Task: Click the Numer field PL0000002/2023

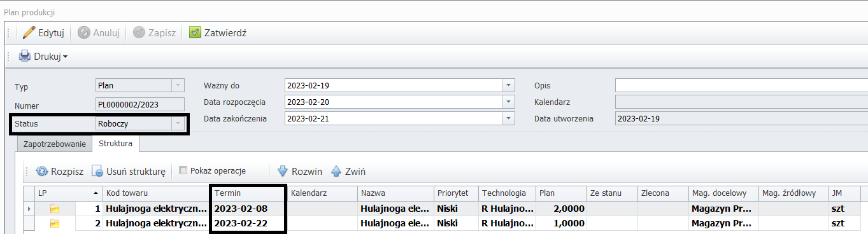Action: pyautogui.click(x=139, y=104)
